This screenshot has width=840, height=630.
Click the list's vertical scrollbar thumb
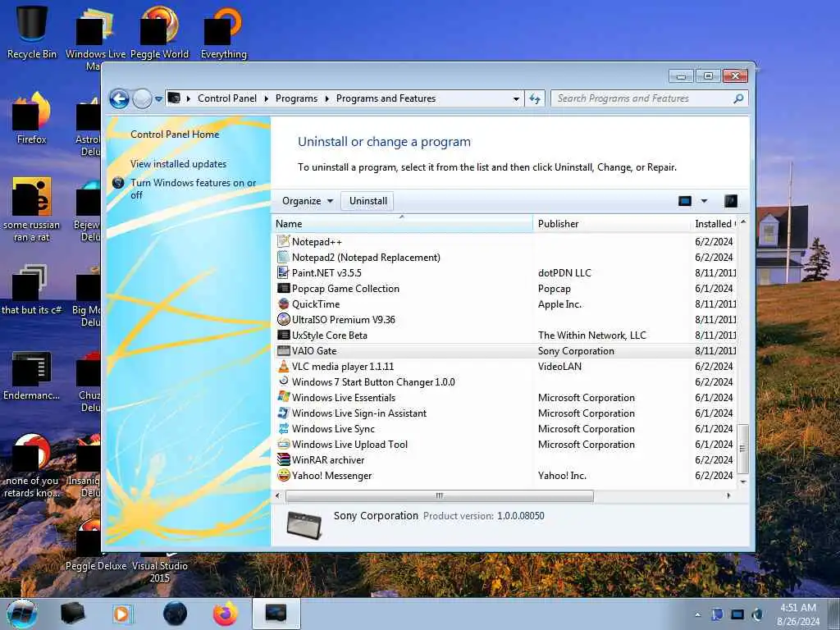742,449
